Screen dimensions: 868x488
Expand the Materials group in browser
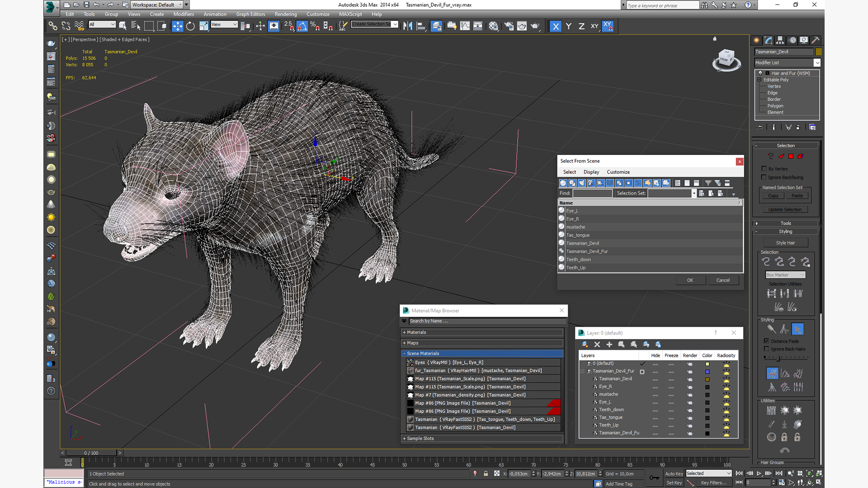pos(482,332)
